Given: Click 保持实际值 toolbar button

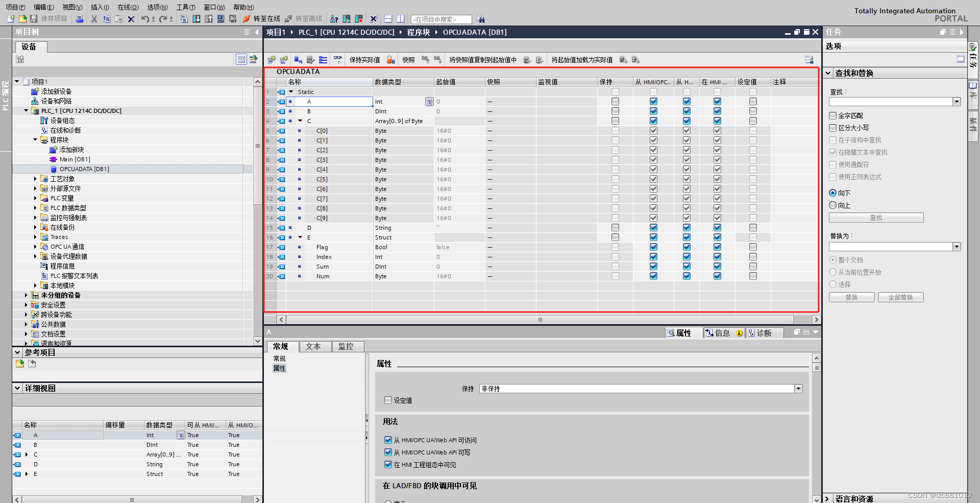Looking at the screenshot, I should click(x=364, y=60).
